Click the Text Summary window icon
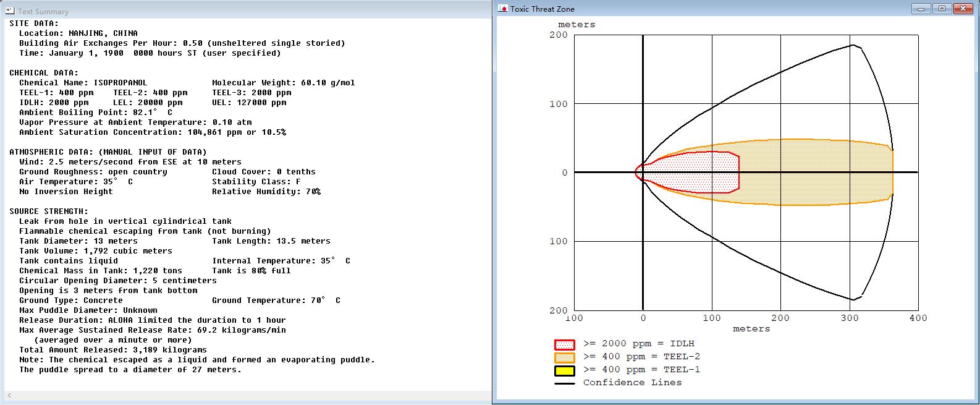Viewport: 980px width, 405px height. point(10,11)
